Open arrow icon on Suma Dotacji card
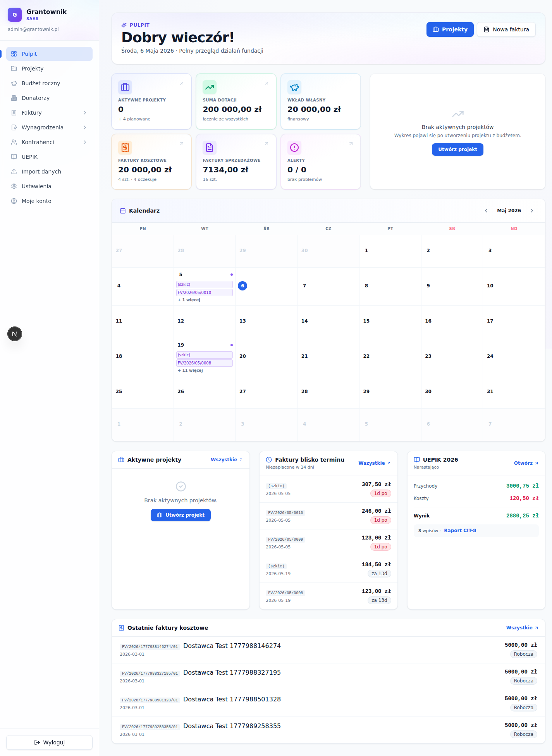 tap(267, 83)
